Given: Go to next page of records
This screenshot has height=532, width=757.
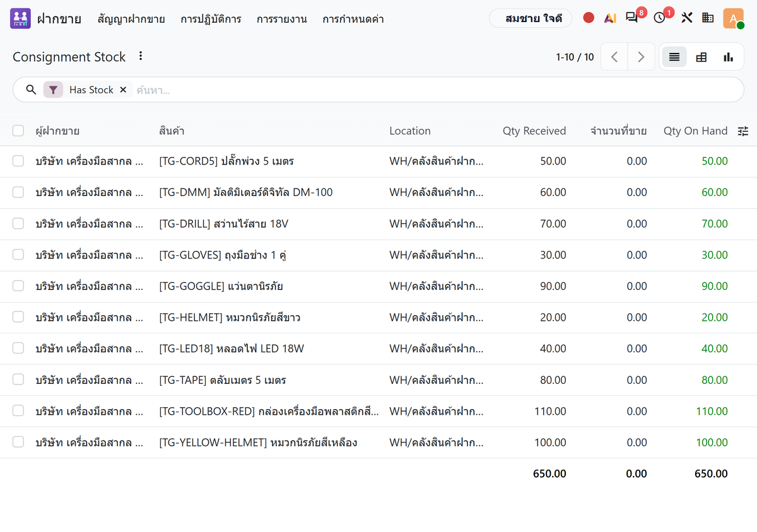Looking at the screenshot, I should [x=641, y=57].
